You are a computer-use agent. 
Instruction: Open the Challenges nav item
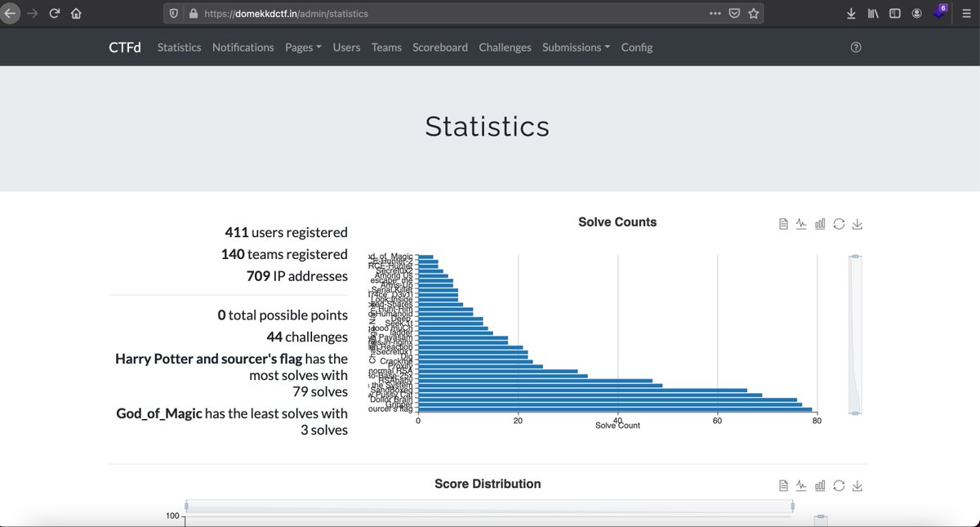[x=505, y=47]
